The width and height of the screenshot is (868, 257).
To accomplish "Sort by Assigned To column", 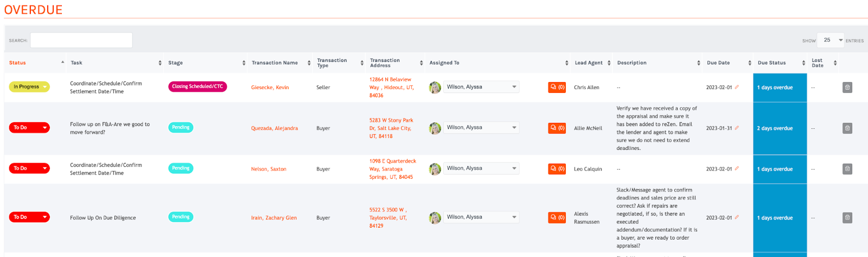I will point(498,63).
